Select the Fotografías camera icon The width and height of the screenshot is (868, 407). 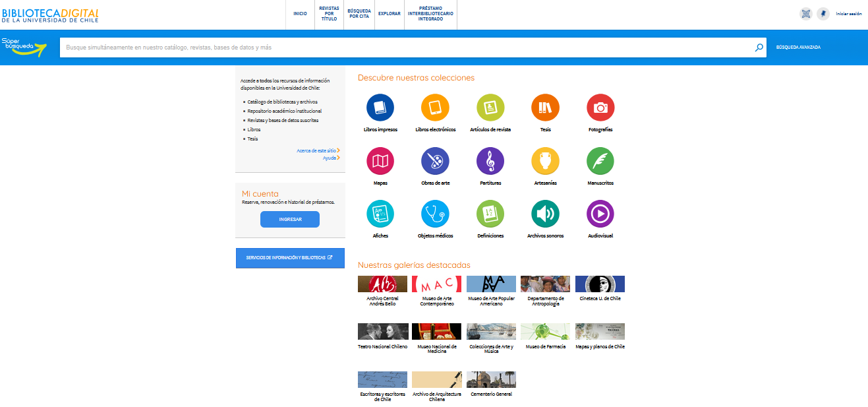[x=600, y=108]
